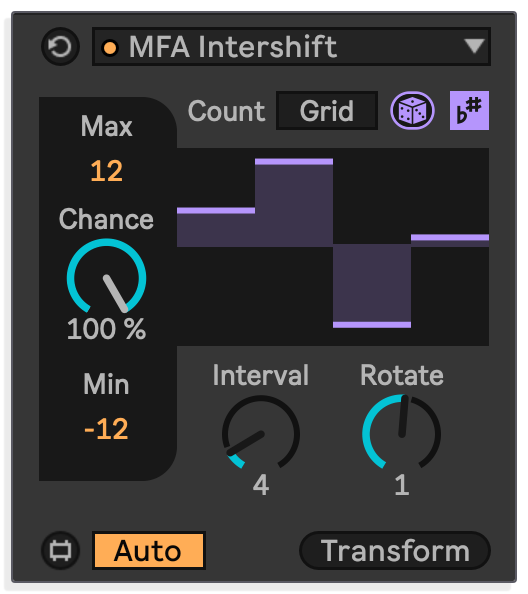Click the Max value 12
Viewport: 528px width, 594px height.
106,171
